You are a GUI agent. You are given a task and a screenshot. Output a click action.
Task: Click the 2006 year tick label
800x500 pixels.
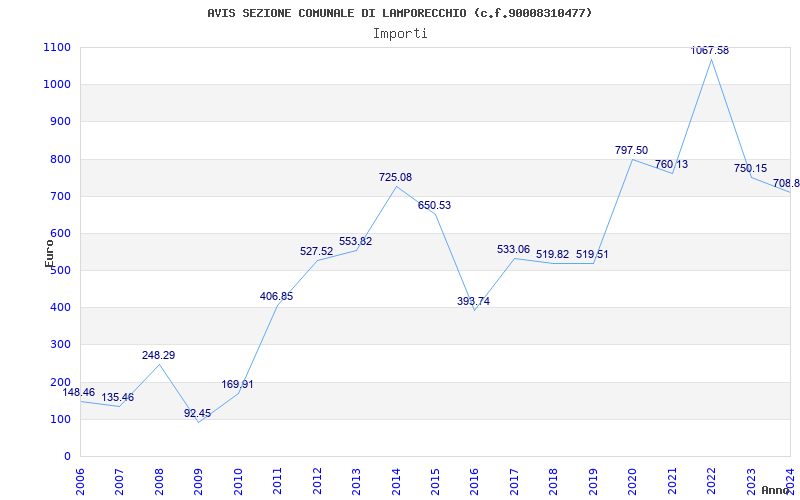(x=80, y=482)
